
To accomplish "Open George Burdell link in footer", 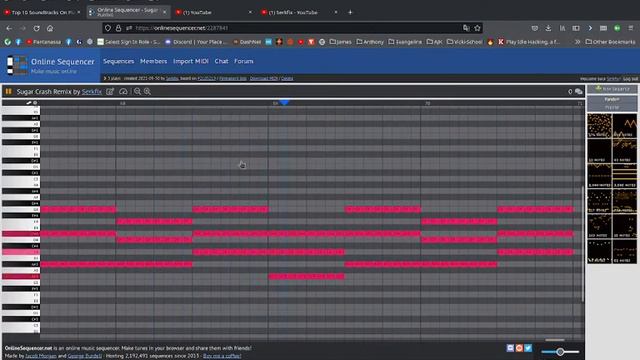I will (x=85, y=356).
